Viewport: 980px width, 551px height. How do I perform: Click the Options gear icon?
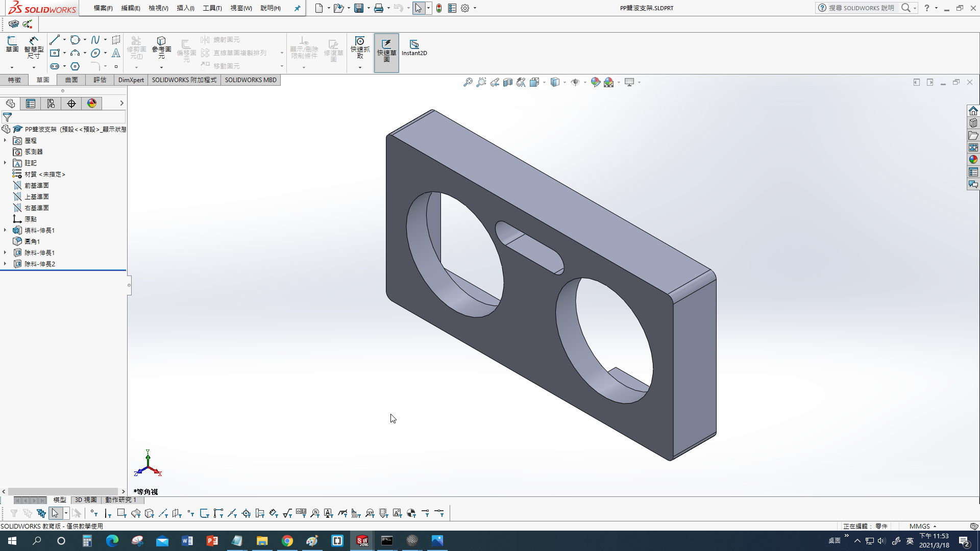465,8
